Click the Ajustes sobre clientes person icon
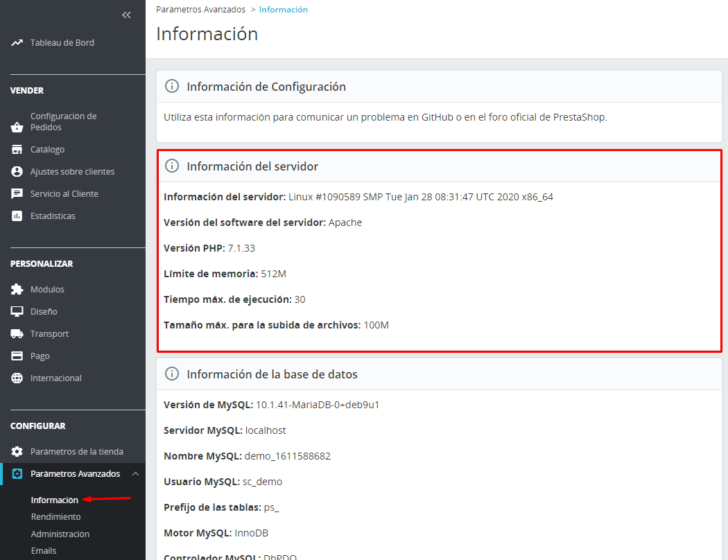 point(17,172)
